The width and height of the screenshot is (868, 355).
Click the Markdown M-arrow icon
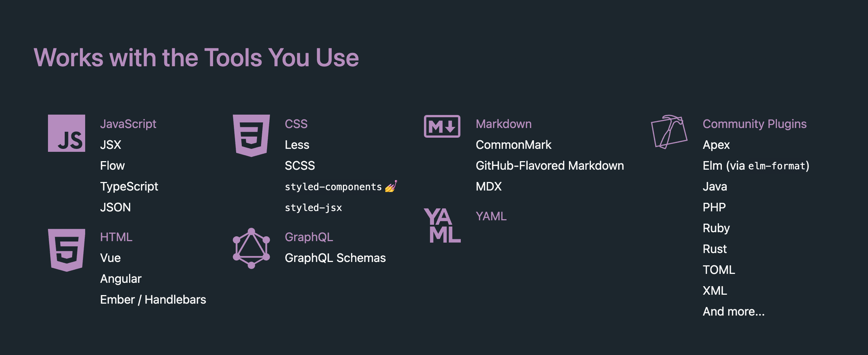click(442, 126)
